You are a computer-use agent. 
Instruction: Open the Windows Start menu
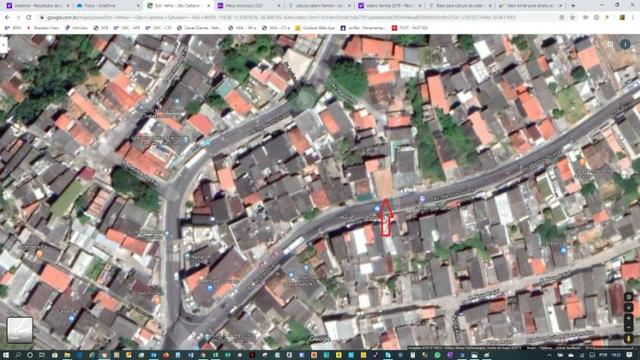pos(6,355)
